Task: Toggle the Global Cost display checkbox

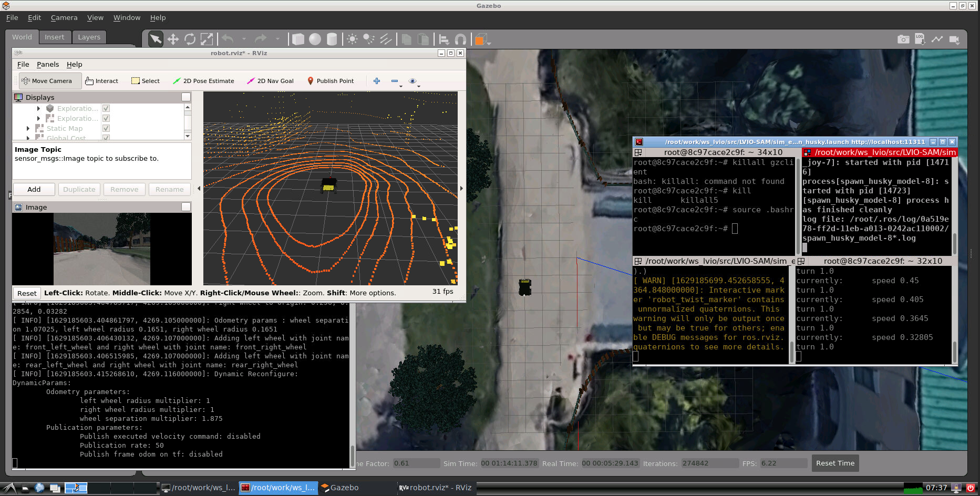Action: click(106, 138)
